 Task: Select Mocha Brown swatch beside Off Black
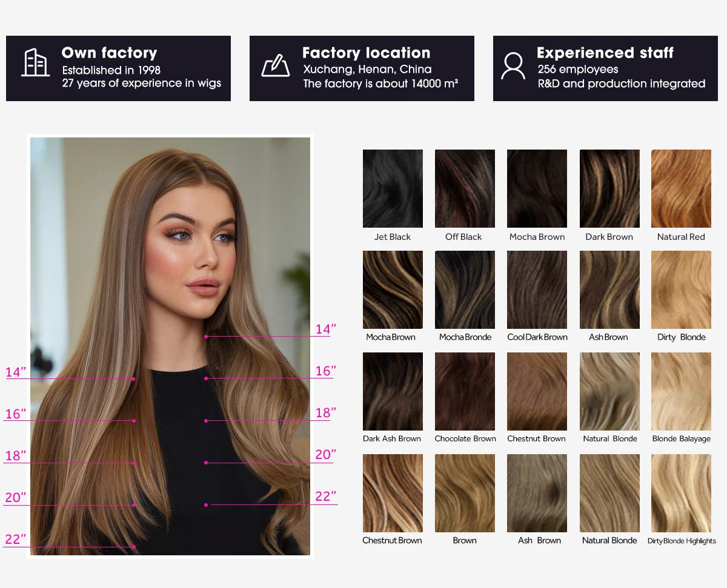click(537, 189)
